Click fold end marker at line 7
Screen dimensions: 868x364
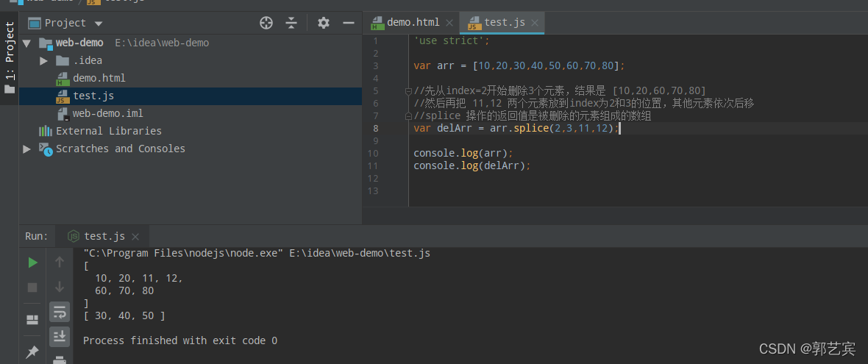pyautogui.click(x=408, y=115)
